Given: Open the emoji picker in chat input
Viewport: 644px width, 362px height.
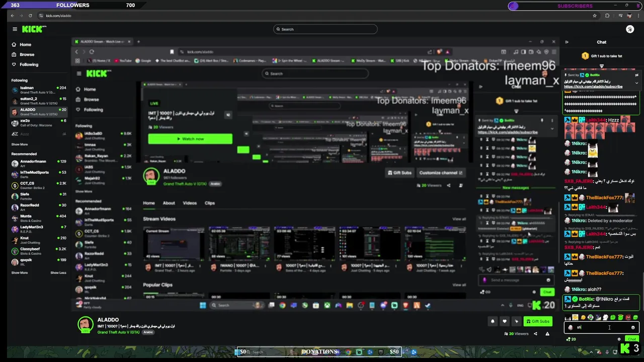Looking at the screenshot, I should (x=633, y=327).
